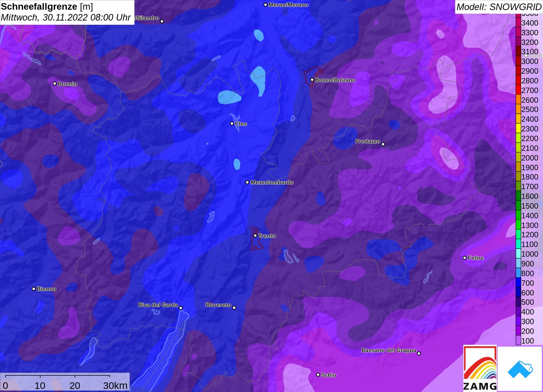Select the Silandro map label
The image size is (543, 392).
point(147,18)
